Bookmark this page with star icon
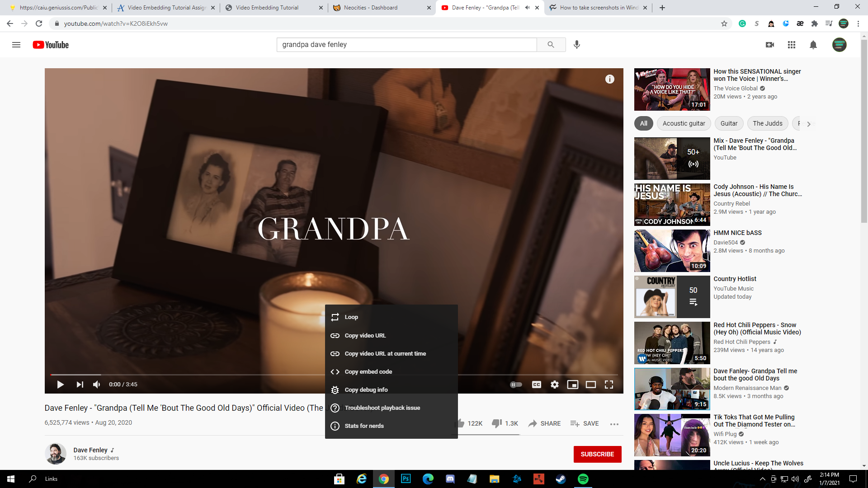Screen dimensions: 868x488 pyautogui.click(x=724, y=23)
